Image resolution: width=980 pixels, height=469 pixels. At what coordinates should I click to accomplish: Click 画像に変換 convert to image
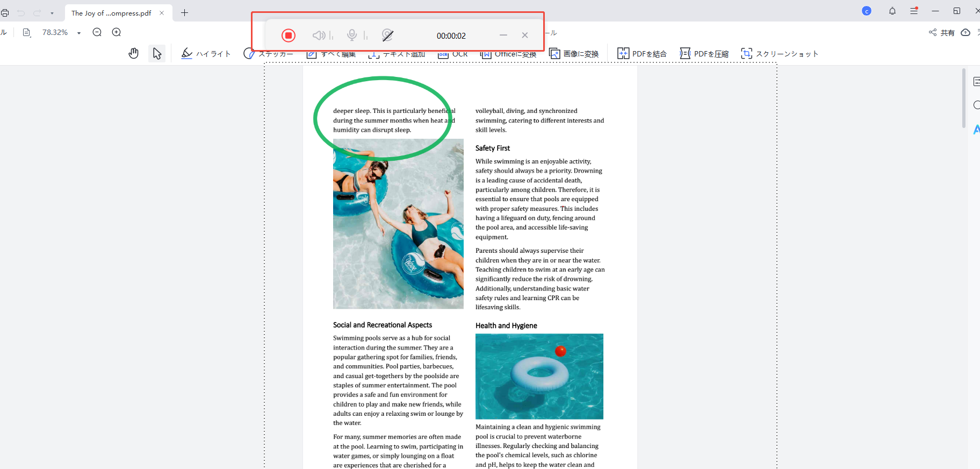[574, 54]
